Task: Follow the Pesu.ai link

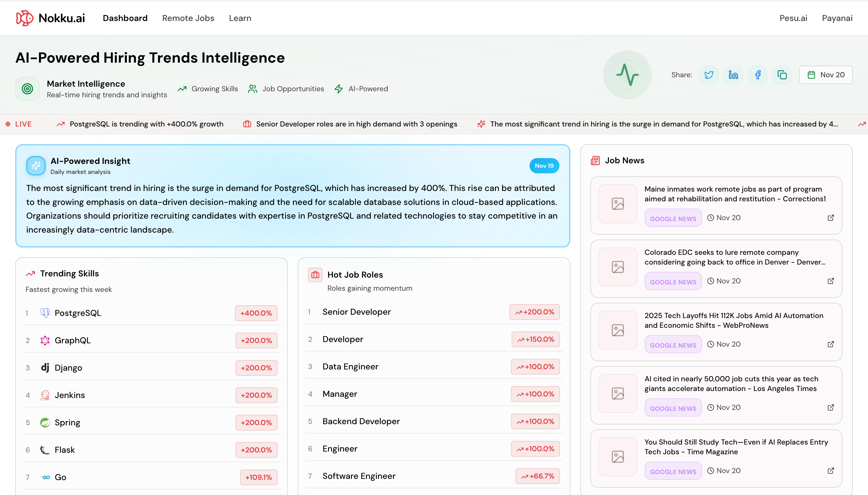Action: pyautogui.click(x=793, y=18)
